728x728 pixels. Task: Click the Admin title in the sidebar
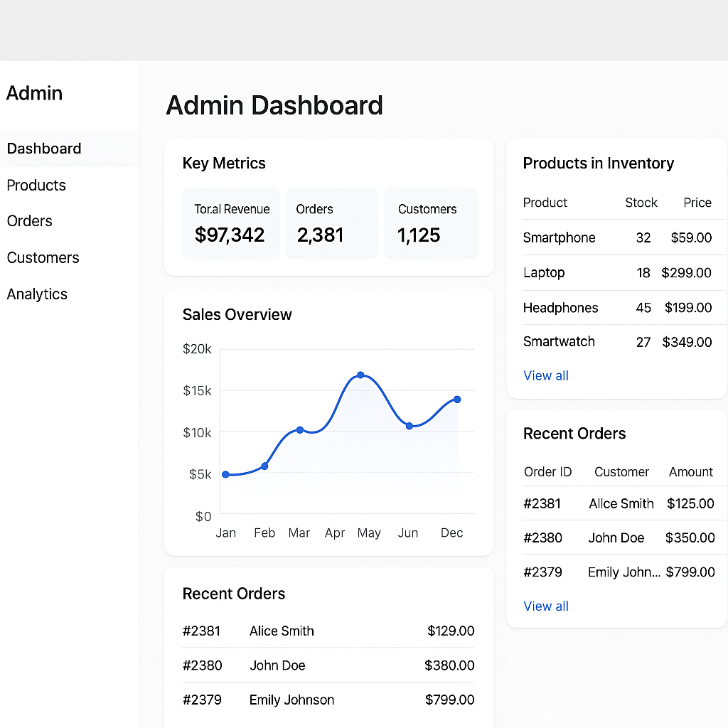[x=34, y=93]
